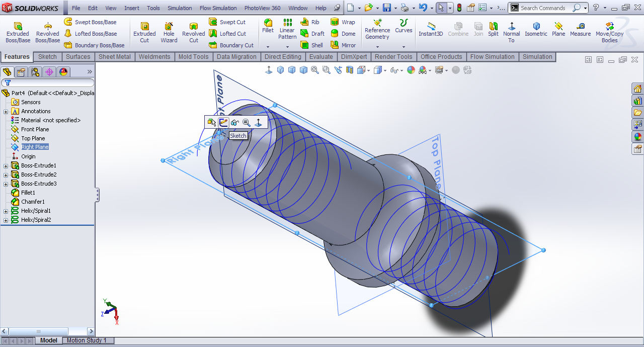Screen dimensions: 644x347
Task: Click the Revolved Cut tool
Action: click(193, 33)
